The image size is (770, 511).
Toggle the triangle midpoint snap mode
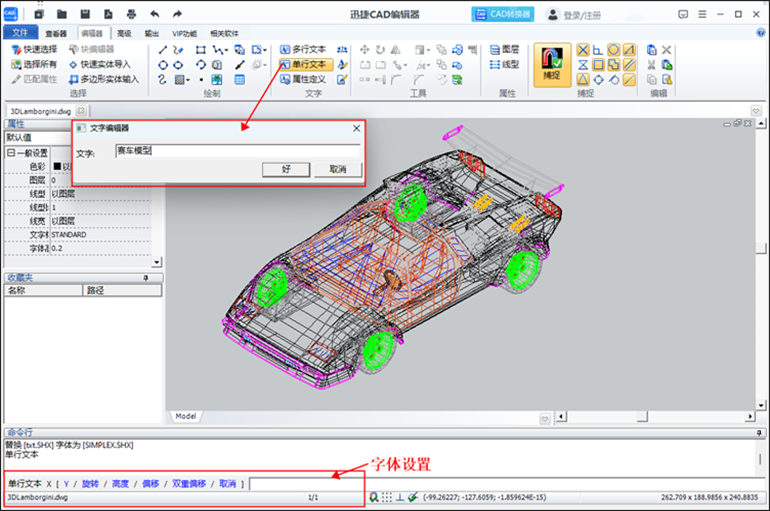point(583,80)
